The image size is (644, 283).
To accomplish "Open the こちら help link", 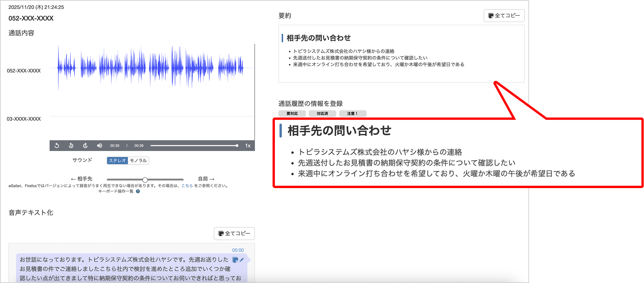I will [187, 186].
